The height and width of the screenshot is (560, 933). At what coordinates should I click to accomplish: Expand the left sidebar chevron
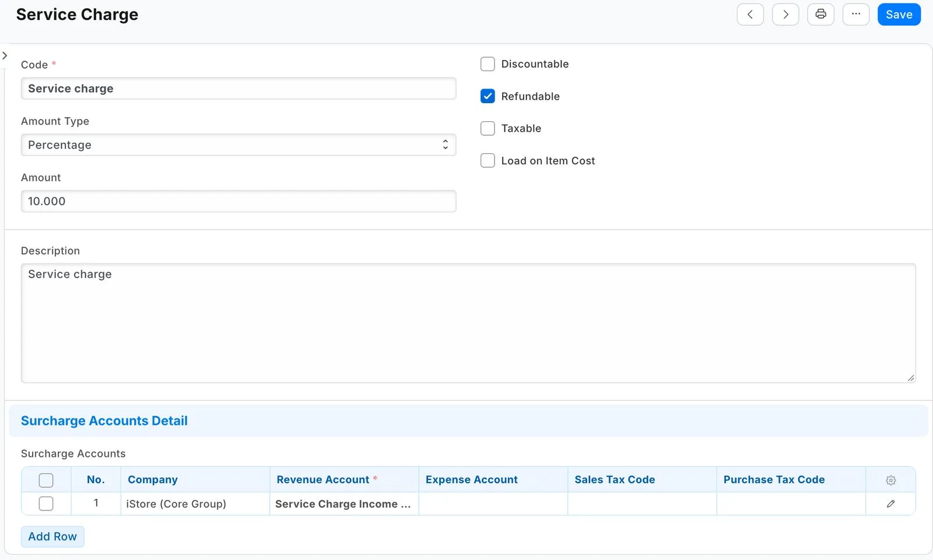(5, 56)
